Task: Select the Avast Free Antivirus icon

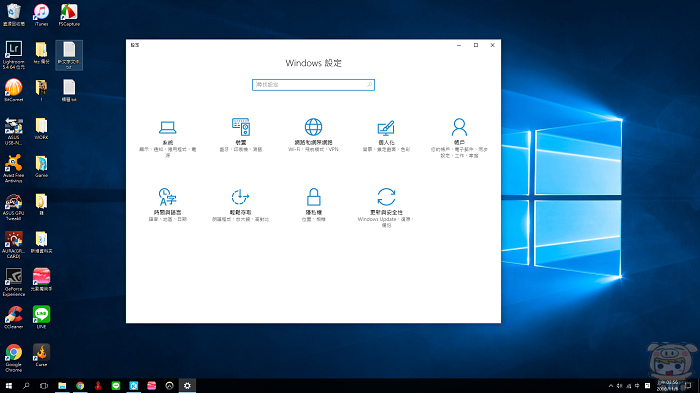Action: pos(14,169)
